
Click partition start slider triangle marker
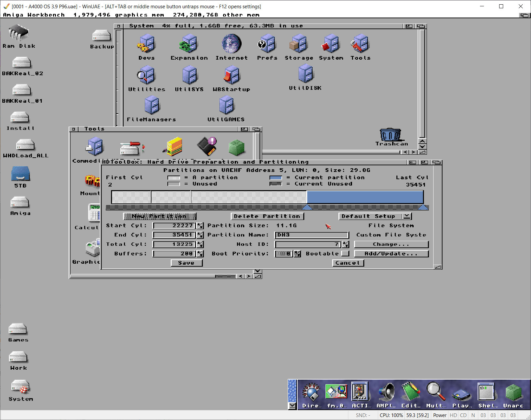[307, 207]
